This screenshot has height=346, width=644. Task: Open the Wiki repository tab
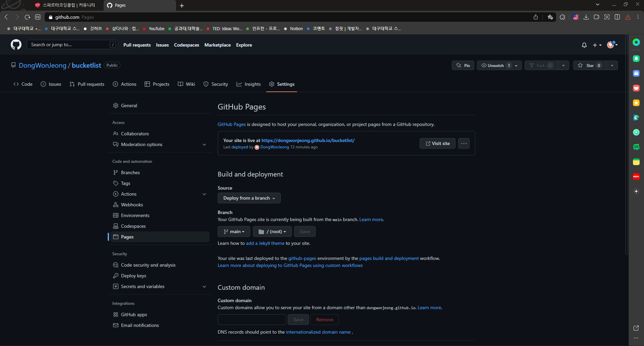(186, 84)
